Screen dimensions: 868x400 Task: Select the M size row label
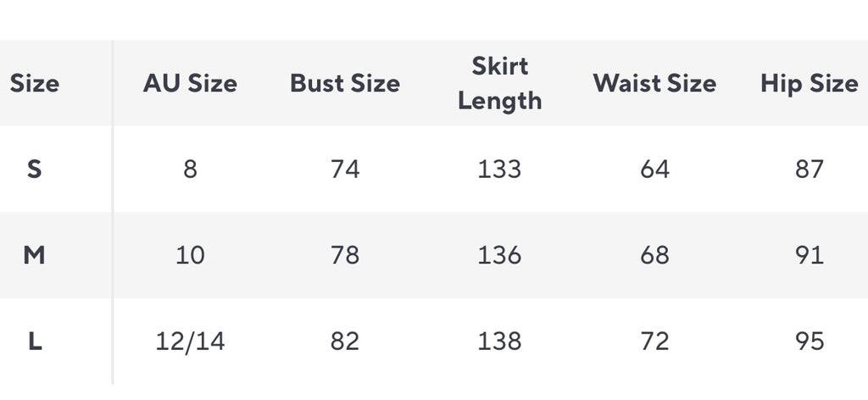(34, 256)
